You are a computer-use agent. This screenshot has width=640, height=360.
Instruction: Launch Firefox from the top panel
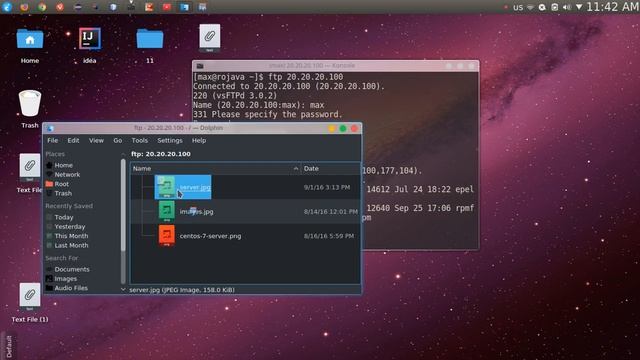[24, 7]
